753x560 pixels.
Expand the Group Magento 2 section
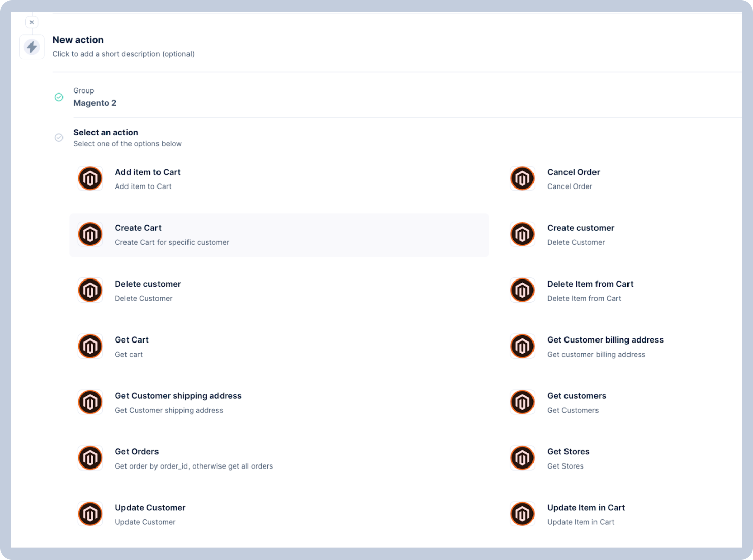[x=95, y=103]
